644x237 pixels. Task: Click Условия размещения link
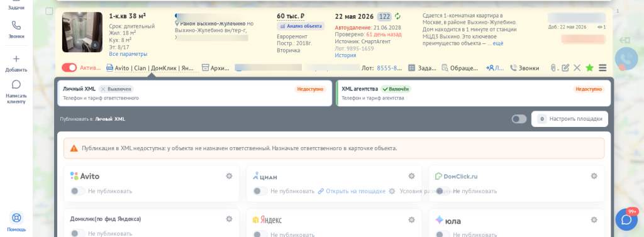tap(429, 191)
